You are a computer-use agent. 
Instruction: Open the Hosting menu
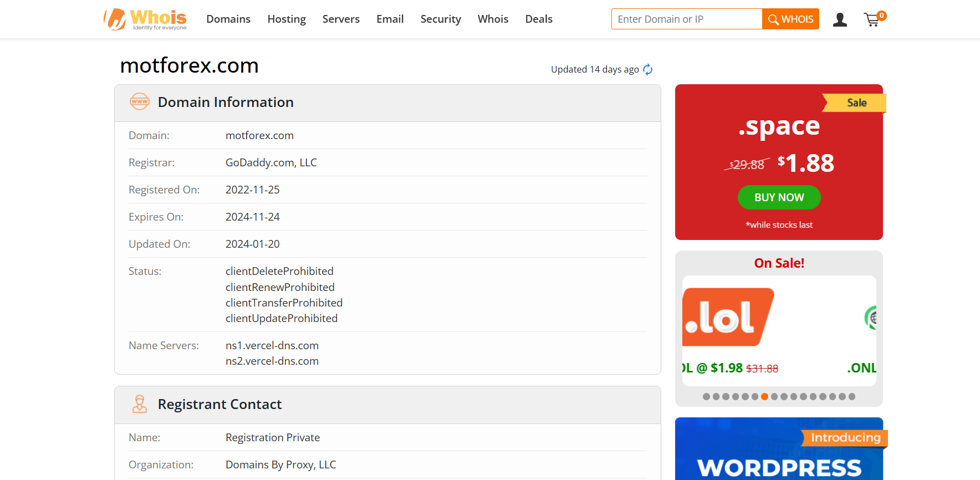point(287,19)
